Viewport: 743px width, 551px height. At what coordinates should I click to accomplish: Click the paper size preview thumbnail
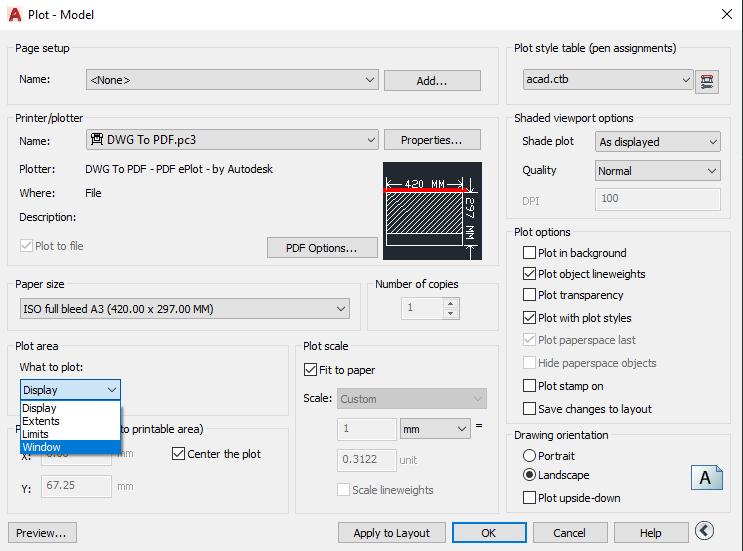tap(432, 211)
